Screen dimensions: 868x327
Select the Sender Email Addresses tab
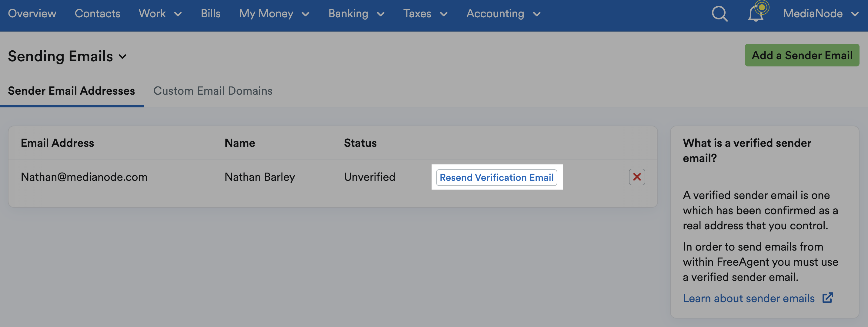[72, 91]
